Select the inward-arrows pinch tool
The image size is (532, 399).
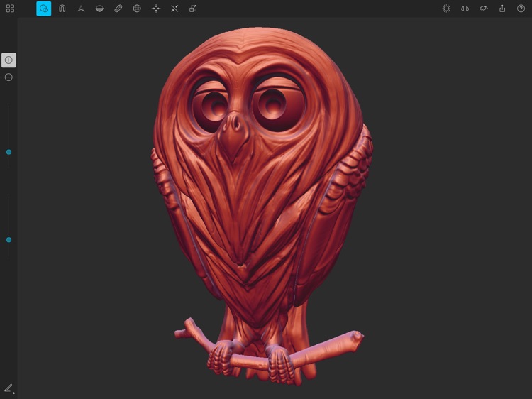(x=174, y=9)
